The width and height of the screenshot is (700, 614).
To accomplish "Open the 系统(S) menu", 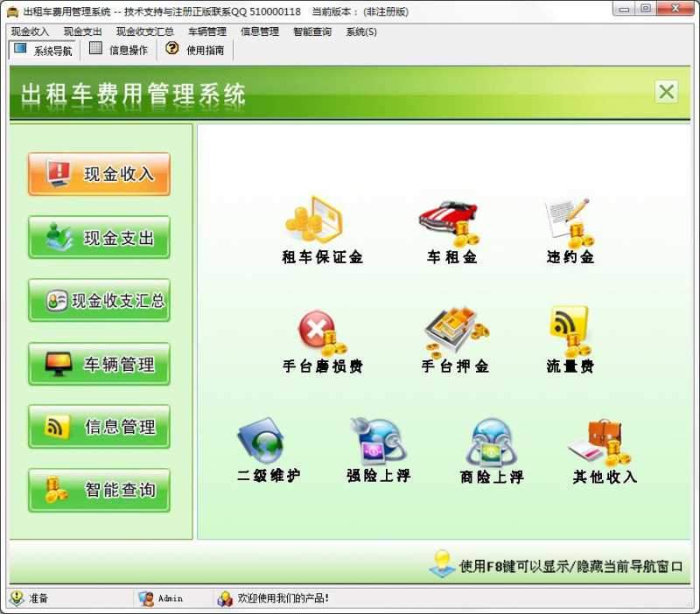I will [x=360, y=31].
